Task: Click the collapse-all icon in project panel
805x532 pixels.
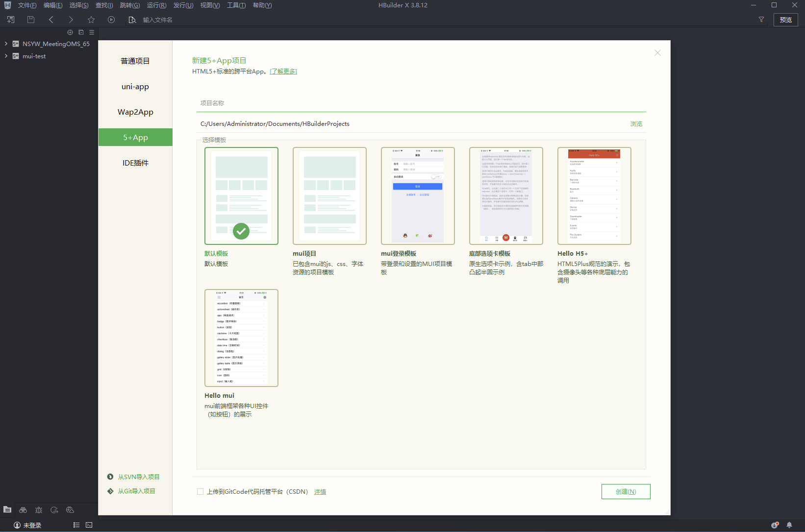Action: coord(81,32)
